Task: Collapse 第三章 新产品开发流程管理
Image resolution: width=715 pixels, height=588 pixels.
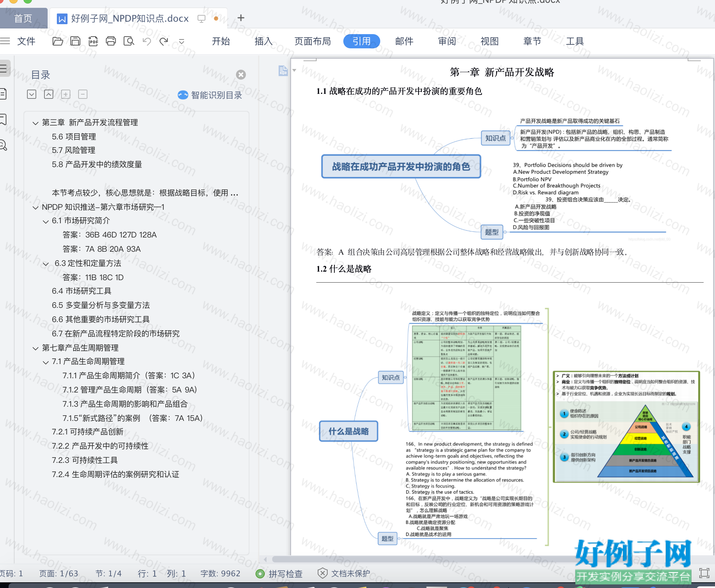Action: pyautogui.click(x=35, y=123)
